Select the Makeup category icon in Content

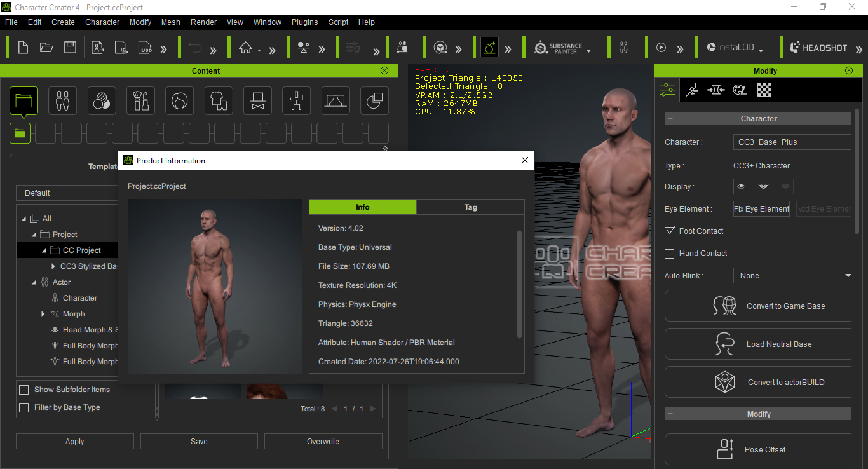pyautogui.click(x=140, y=100)
